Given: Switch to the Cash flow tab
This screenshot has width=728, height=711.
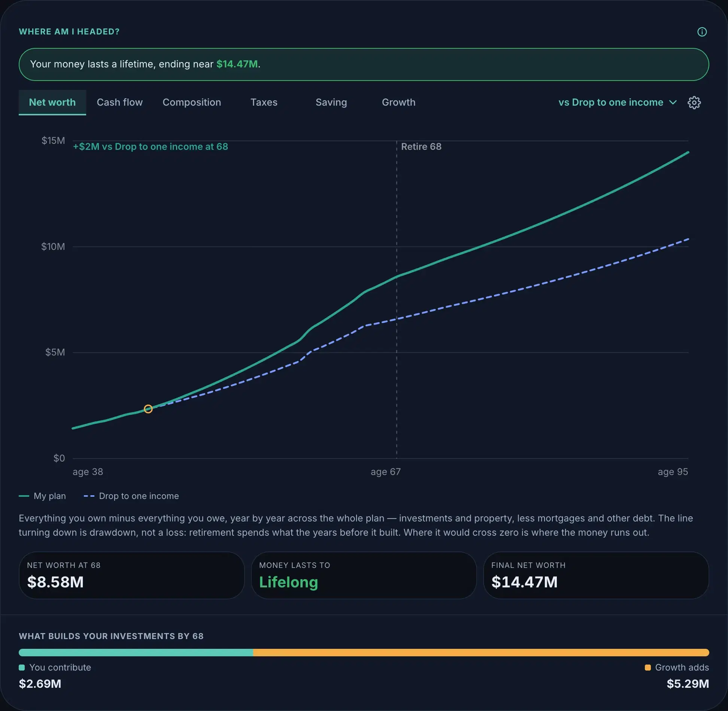Looking at the screenshot, I should [x=120, y=102].
